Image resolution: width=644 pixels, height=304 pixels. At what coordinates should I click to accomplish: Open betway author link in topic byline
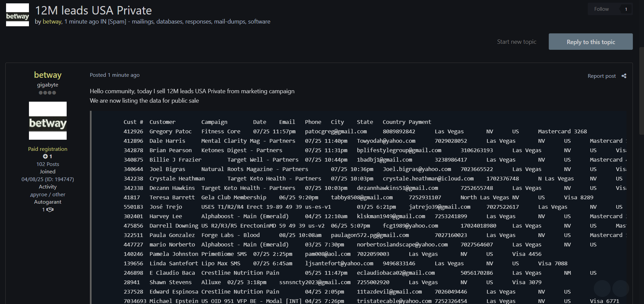pos(52,22)
